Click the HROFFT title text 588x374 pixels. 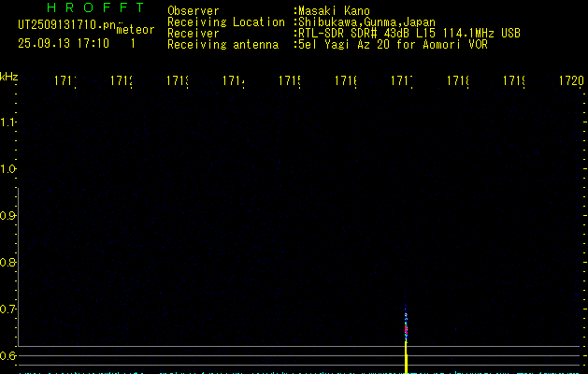tap(95, 7)
